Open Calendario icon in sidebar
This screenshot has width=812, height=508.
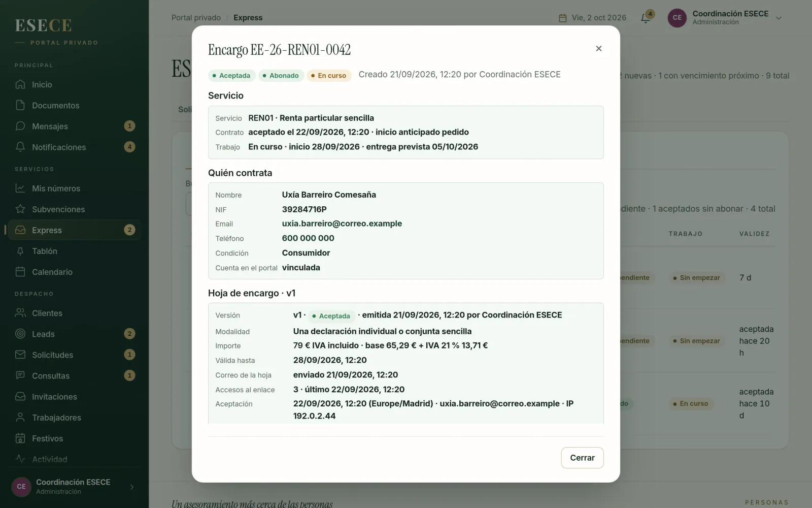click(x=20, y=272)
